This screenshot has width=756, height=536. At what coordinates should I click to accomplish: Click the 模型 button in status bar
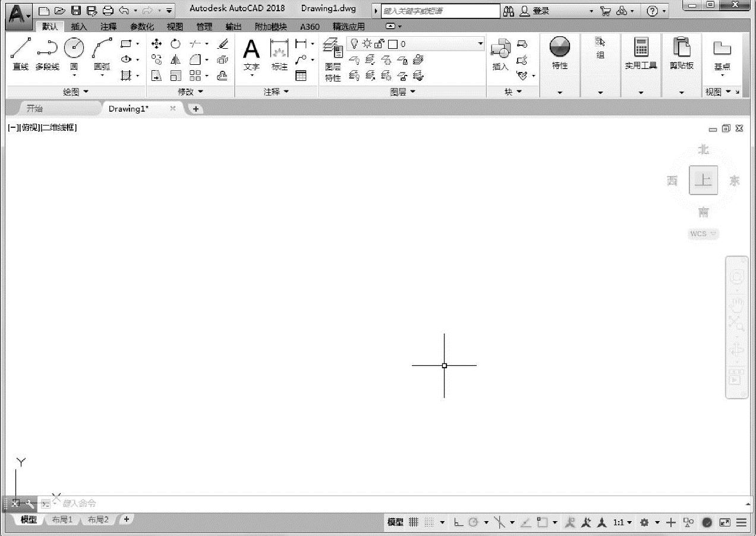pyautogui.click(x=395, y=522)
